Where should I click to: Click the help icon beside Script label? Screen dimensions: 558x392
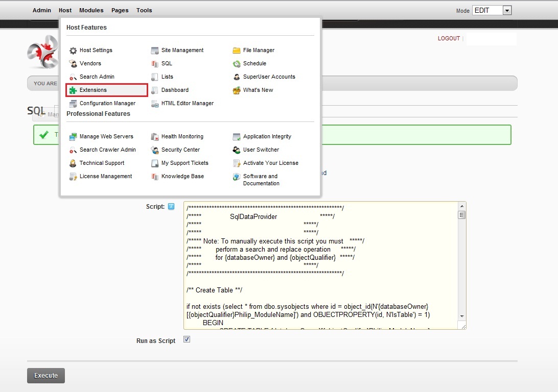point(171,206)
